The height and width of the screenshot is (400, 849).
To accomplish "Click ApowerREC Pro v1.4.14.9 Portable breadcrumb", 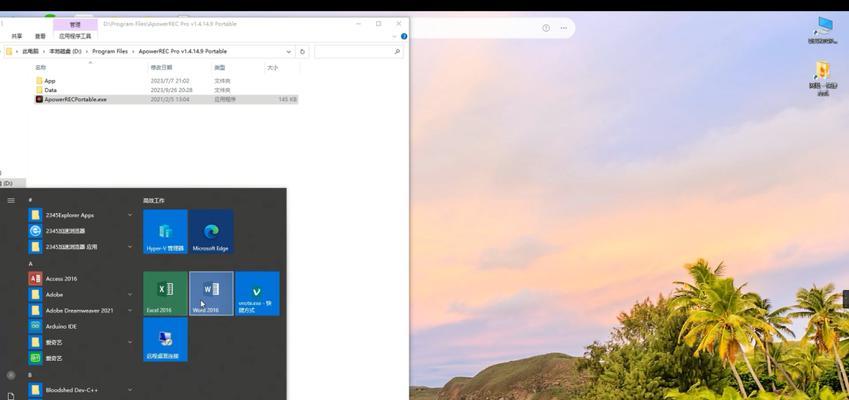I will pos(182,51).
